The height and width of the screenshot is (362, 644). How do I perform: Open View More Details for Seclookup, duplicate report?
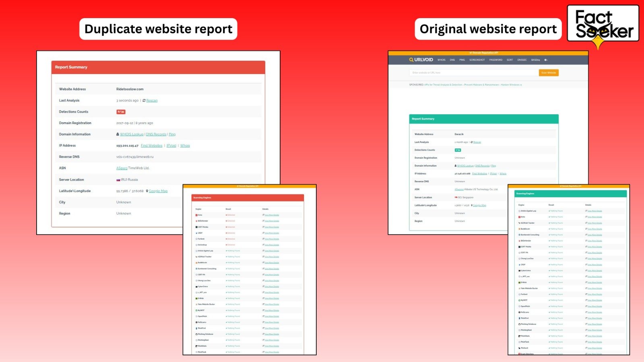point(272,245)
